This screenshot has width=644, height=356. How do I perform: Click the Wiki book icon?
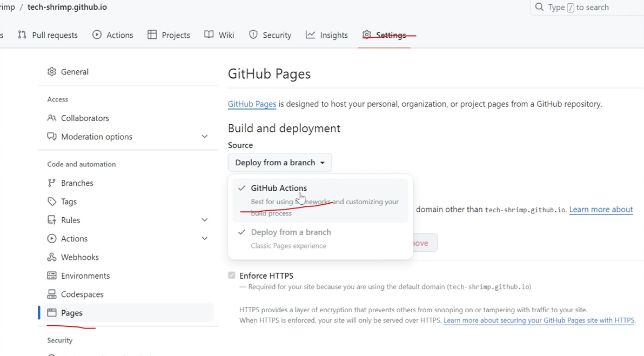point(209,35)
